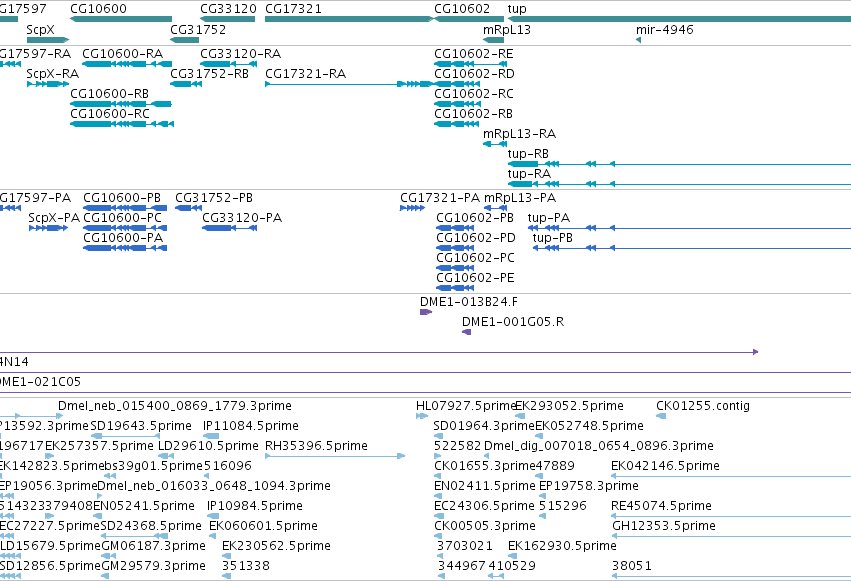The width and height of the screenshot is (851, 581).
Task: Open protein CG17321-PA
Action: click(x=440, y=198)
